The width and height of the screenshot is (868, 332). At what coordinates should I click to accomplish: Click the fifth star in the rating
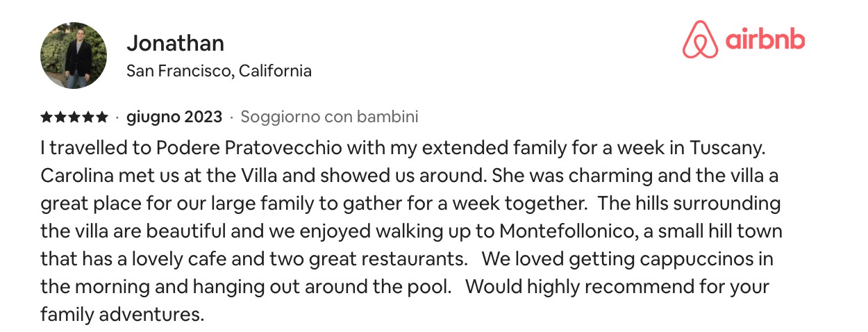102,117
